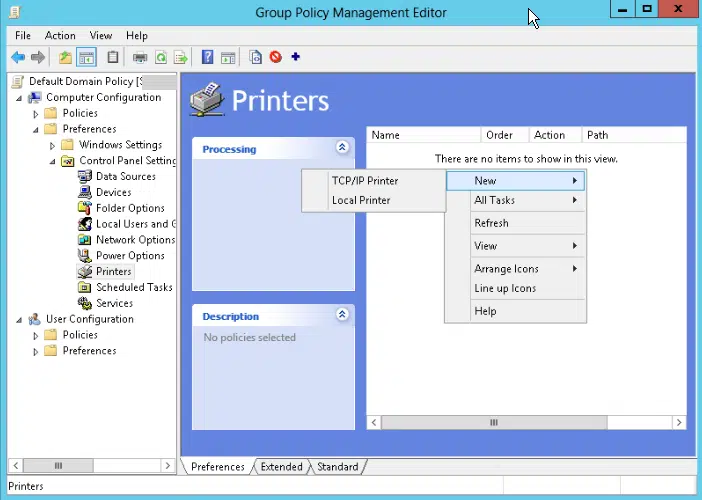Select Default Domain Policy root node
702x500 pixels.
pyautogui.click(x=85, y=81)
